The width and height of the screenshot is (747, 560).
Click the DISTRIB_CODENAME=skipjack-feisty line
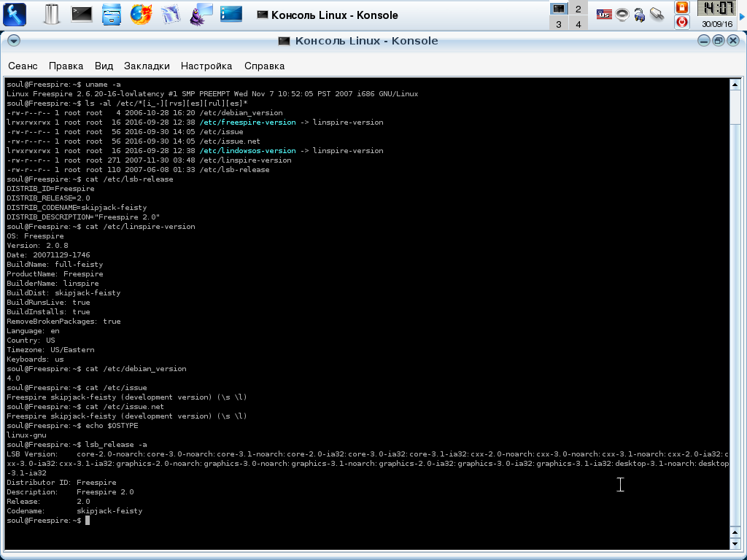tap(77, 208)
